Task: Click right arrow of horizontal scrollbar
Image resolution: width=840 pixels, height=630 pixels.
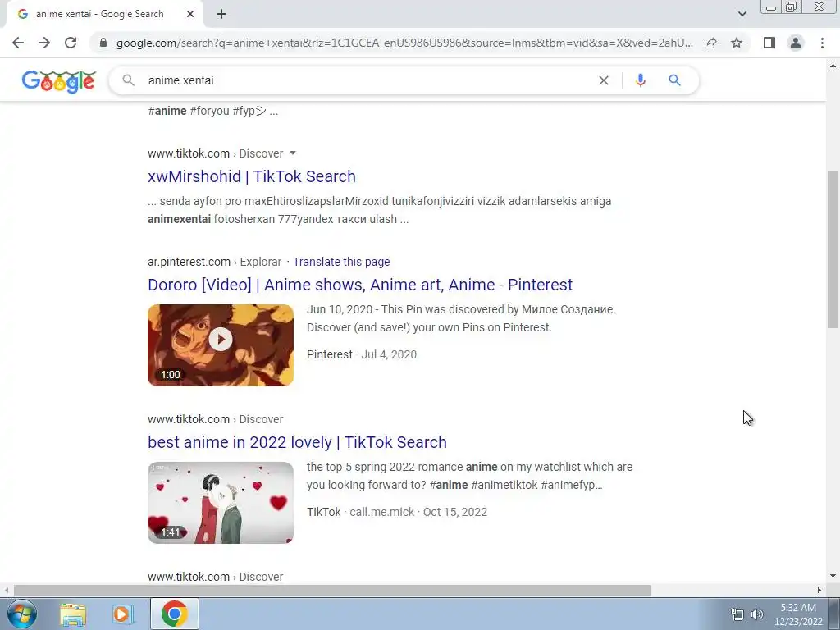Action: coord(819,590)
